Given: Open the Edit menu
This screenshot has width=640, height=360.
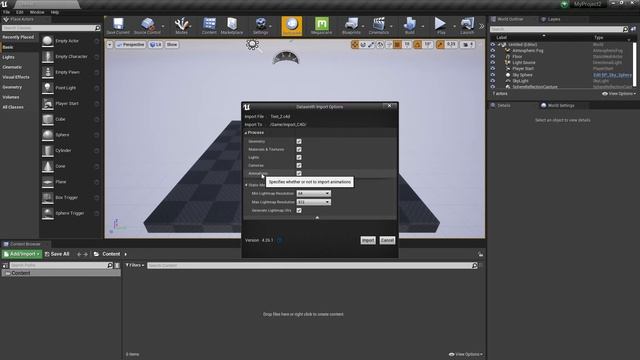Looking at the screenshot, I should [20, 12].
